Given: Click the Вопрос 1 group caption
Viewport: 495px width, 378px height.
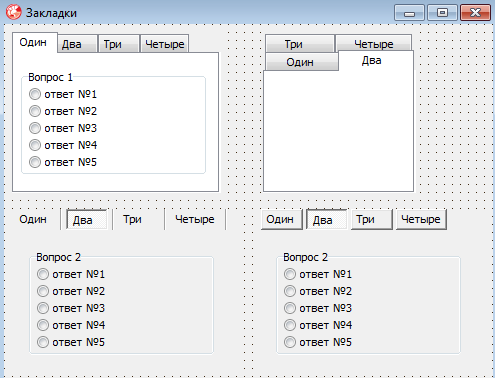Looking at the screenshot, I should pyautogui.click(x=50, y=77).
